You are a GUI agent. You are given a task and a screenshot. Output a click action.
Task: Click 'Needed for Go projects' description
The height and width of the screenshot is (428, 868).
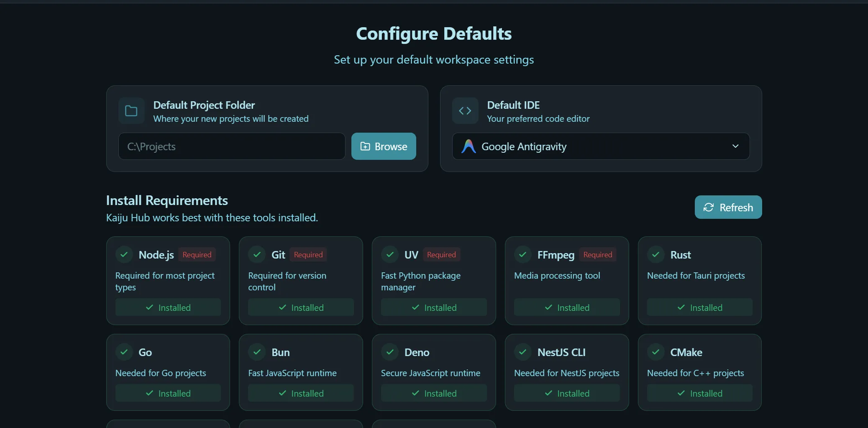coord(161,373)
